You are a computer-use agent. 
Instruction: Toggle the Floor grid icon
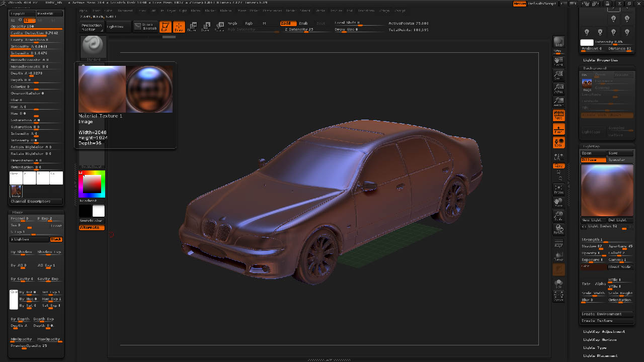[x=558, y=129]
